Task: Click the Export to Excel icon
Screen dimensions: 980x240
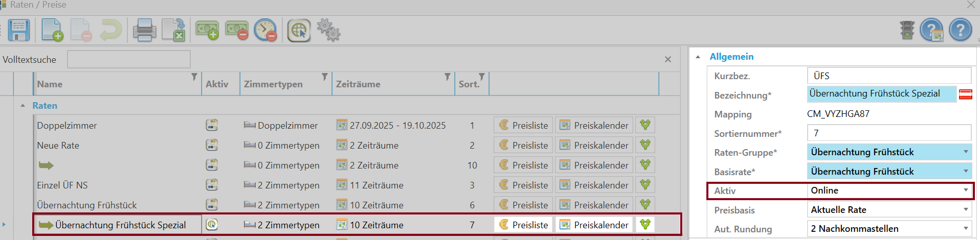Action: click(174, 30)
